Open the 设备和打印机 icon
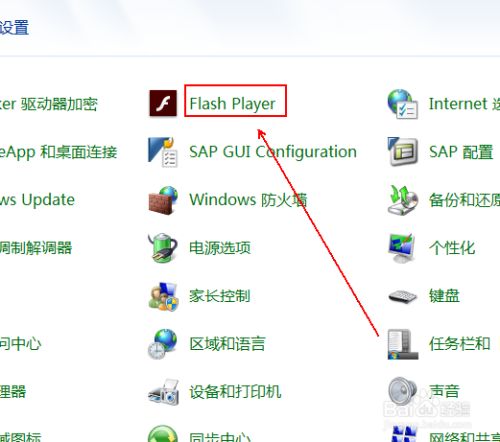Image resolution: width=500 pixels, height=442 pixels. [x=163, y=392]
